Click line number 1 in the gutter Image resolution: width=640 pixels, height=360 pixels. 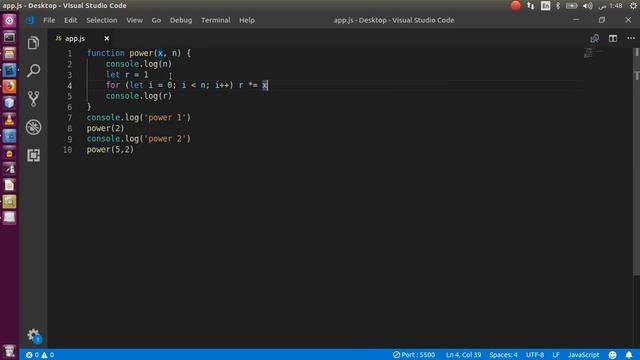click(69, 53)
